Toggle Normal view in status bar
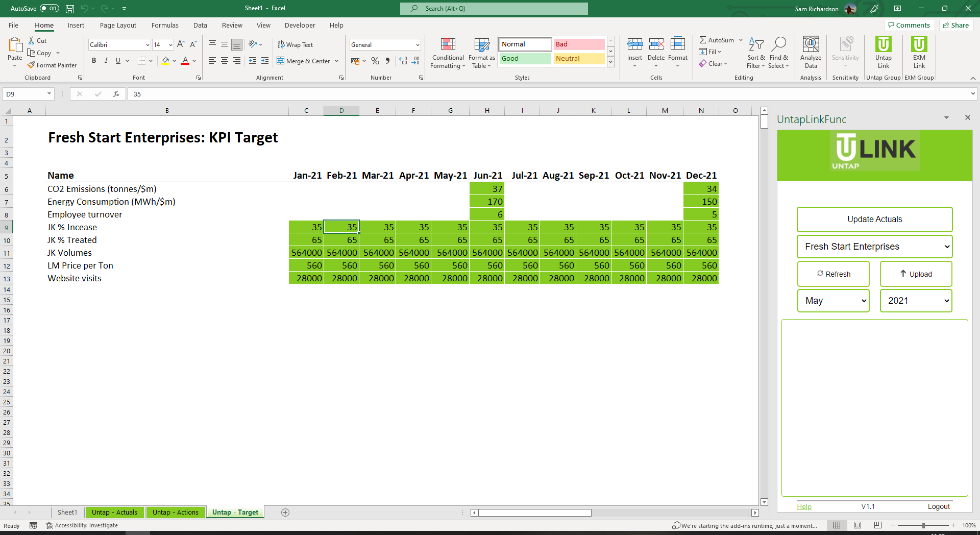The width and height of the screenshot is (980, 535). coord(837,525)
